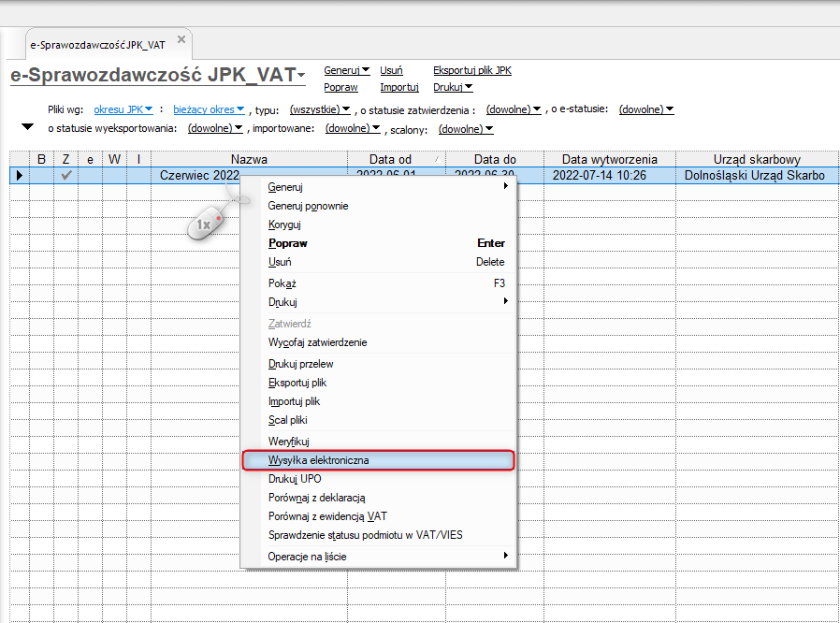The width and height of the screenshot is (840, 623).
Task: Open the e-statusie '(dowolne)' dropdown
Action: (x=646, y=109)
